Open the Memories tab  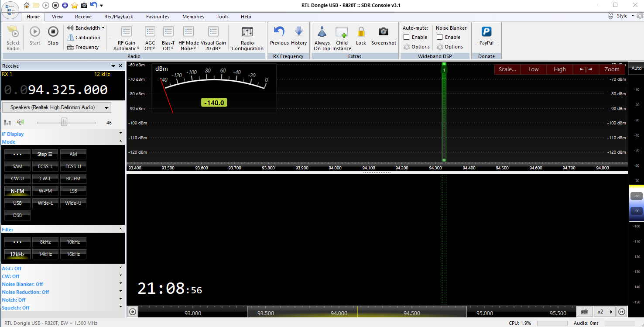[x=193, y=17]
